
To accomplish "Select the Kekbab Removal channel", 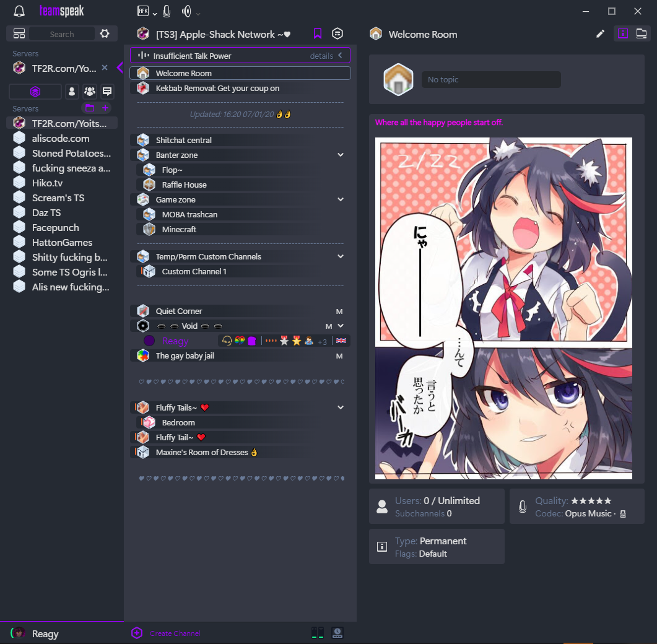I will (240, 88).
